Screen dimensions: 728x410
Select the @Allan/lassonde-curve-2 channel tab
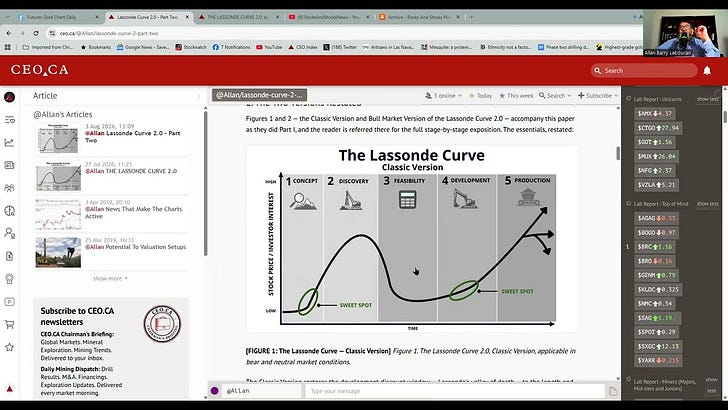(259, 95)
